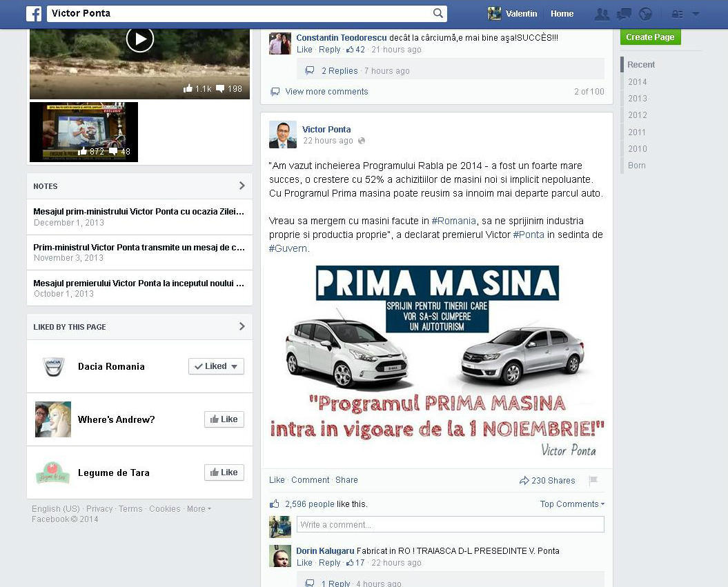Viewport: 728px width, 587px height.
Task: Open Constantin Teodorescu profile name
Action: pos(342,37)
